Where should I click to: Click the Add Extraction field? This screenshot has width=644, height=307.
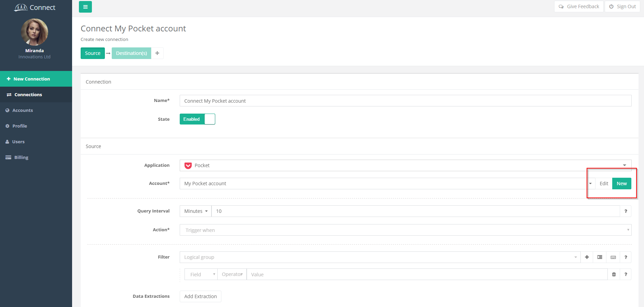[x=200, y=296]
